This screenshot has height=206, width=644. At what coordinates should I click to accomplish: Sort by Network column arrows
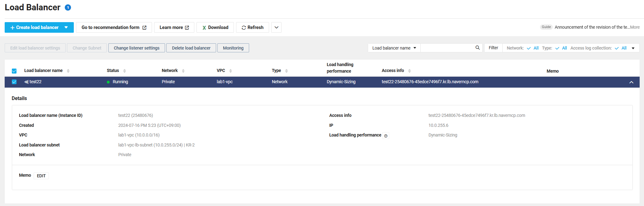183,71
